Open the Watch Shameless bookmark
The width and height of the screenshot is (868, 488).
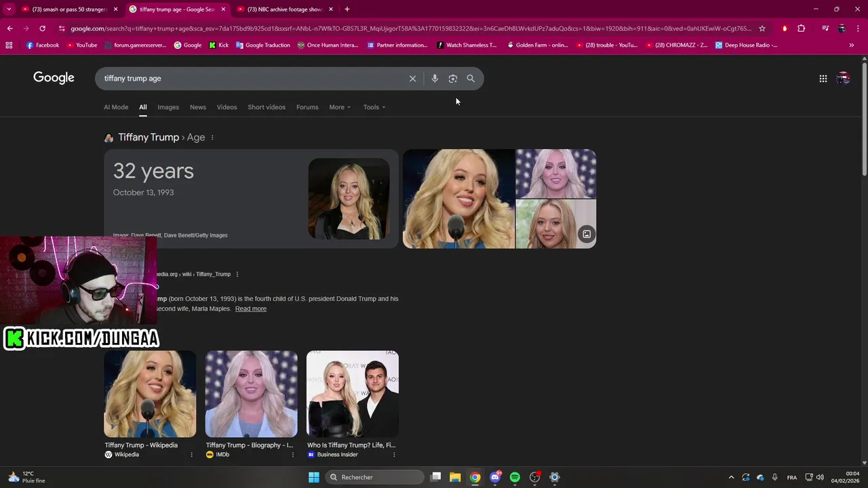tap(467, 45)
